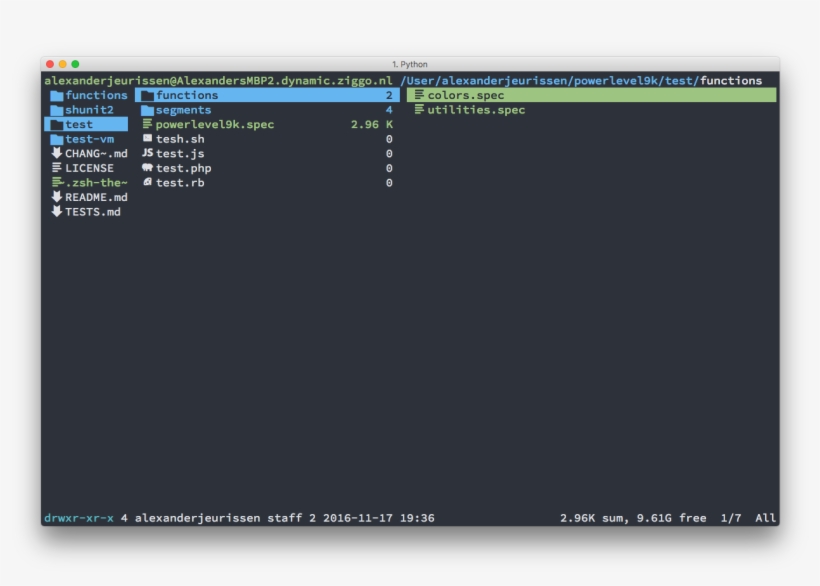Click the drwxr-xr-x permissions in status bar
This screenshot has width=820, height=586.
[79, 518]
